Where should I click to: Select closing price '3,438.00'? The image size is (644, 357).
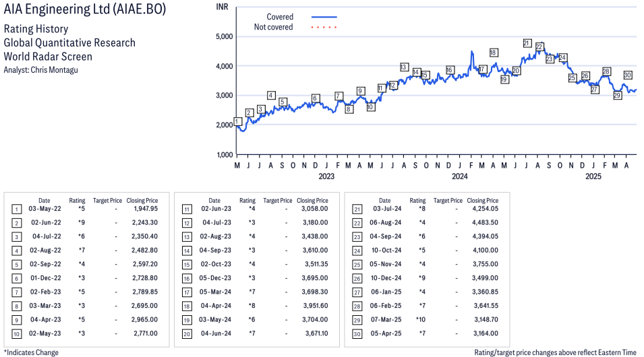[x=315, y=236]
